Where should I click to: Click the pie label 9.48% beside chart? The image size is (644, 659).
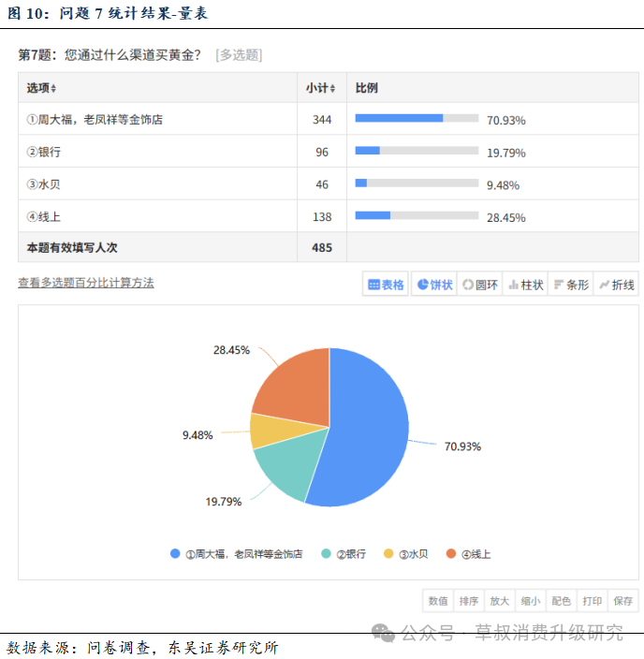tap(198, 435)
